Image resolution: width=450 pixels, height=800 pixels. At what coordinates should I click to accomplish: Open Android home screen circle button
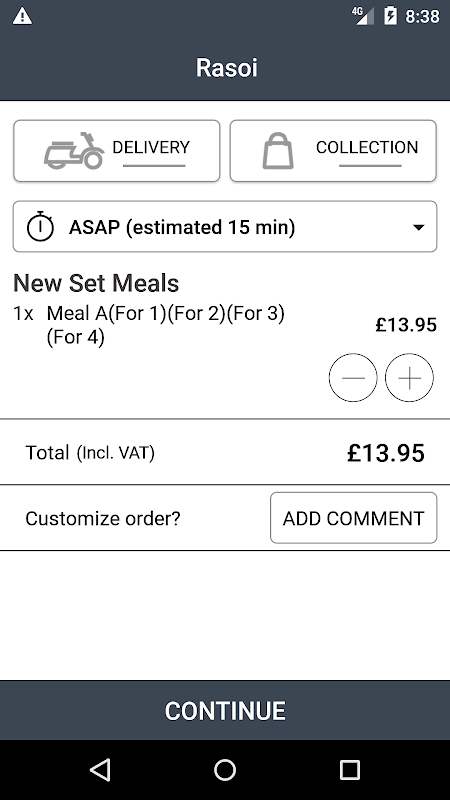coord(225,769)
